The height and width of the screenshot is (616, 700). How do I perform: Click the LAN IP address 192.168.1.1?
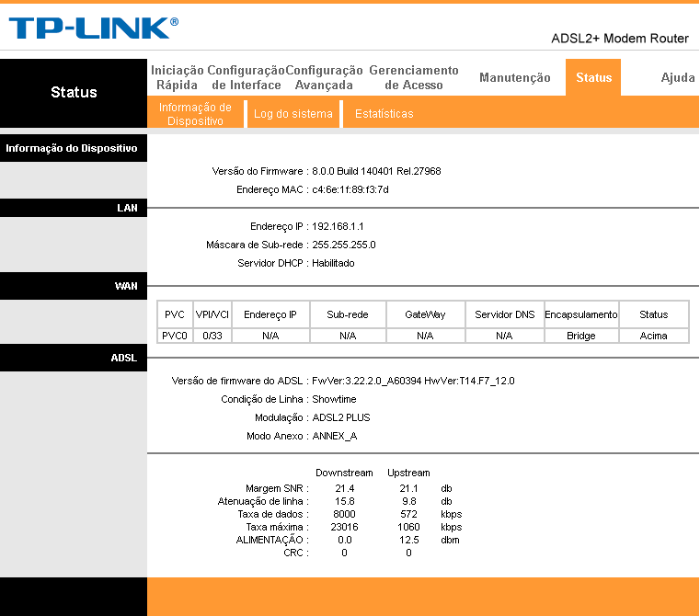(x=338, y=226)
